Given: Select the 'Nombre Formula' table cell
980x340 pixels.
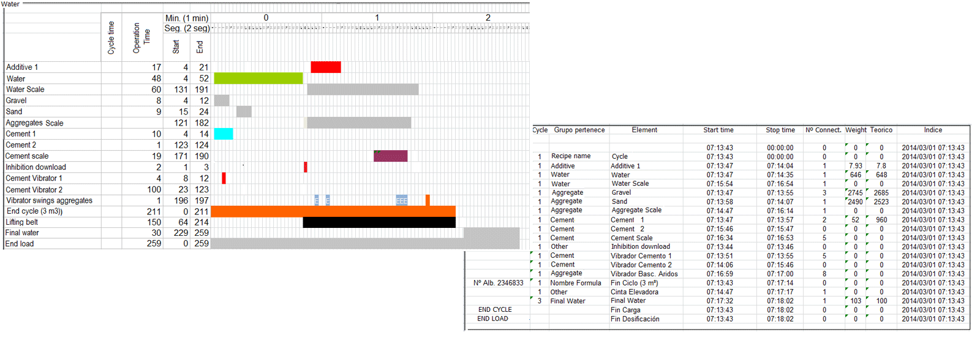Looking at the screenshot, I should [x=576, y=283].
